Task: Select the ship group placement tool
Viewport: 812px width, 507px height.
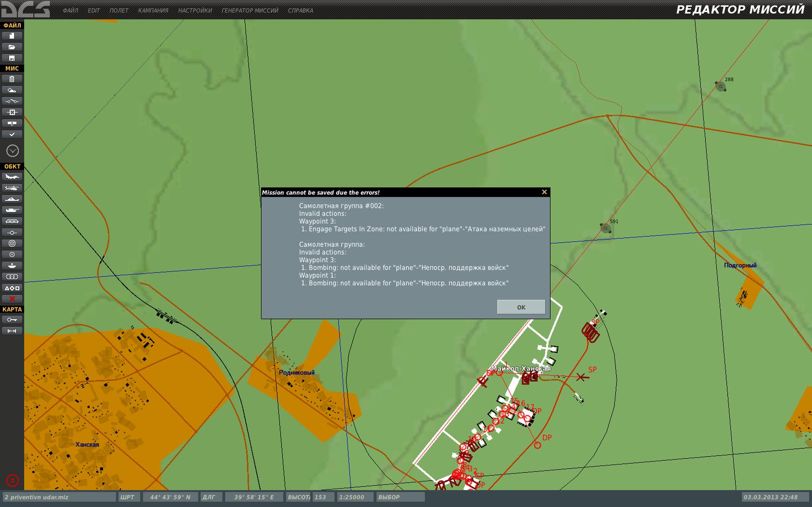Action: [x=12, y=199]
